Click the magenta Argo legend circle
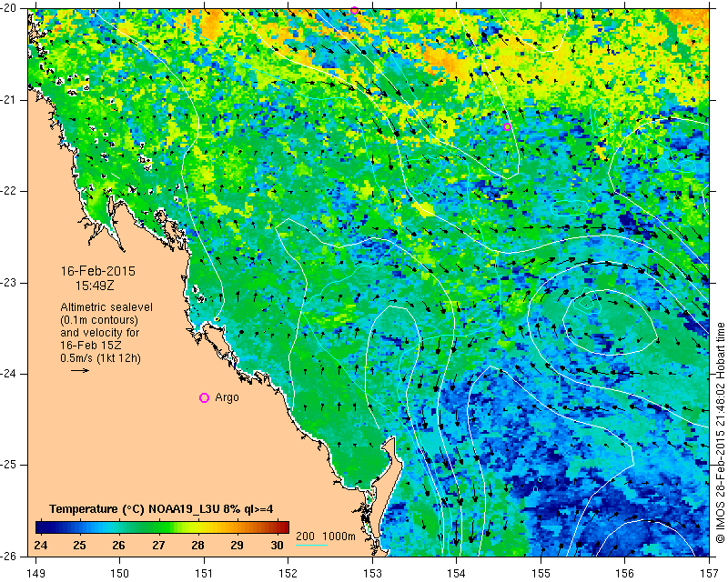Viewport: 728px width, 582px height. 204,397
